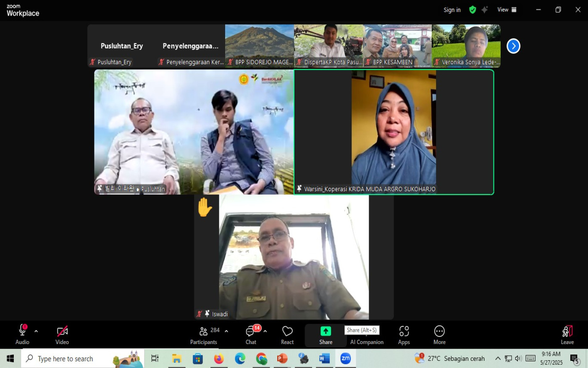Open the Apps panel

(404, 335)
